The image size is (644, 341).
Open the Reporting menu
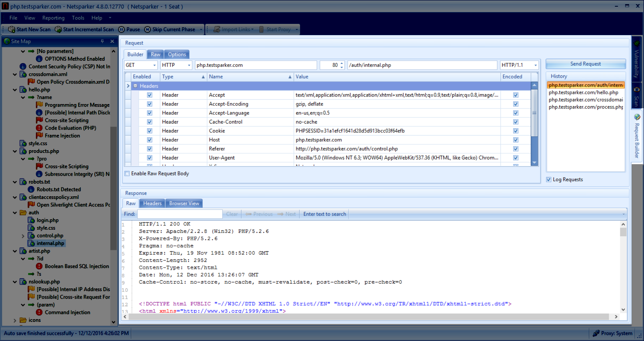pos(53,18)
